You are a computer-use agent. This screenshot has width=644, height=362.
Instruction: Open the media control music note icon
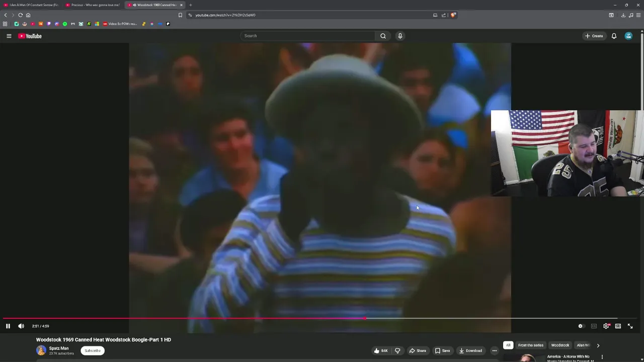pos(630,15)
